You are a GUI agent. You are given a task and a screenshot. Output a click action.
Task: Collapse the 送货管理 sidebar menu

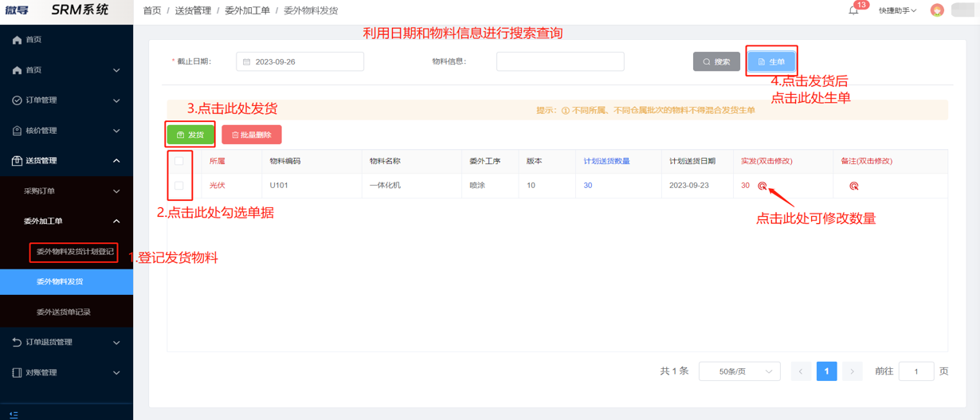point(66,161)
